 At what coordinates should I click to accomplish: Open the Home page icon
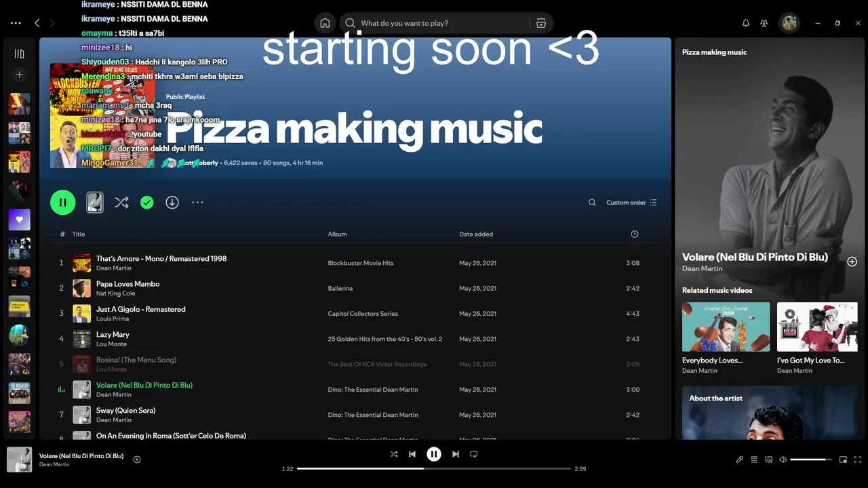pos(325,23)
